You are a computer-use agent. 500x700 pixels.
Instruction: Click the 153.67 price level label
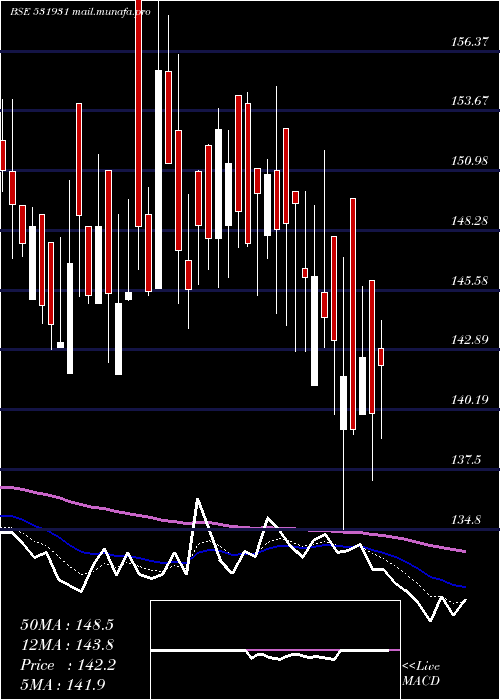(470, 101)
